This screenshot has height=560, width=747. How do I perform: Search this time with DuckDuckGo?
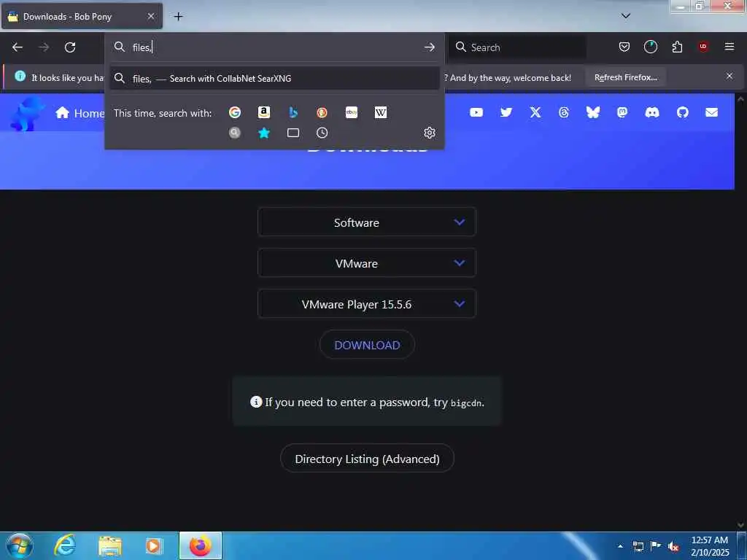click(322, 112)
